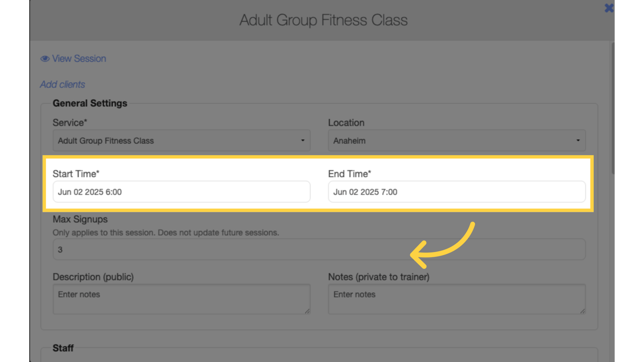Click the eye icon beside View Session

coord(45,59)
